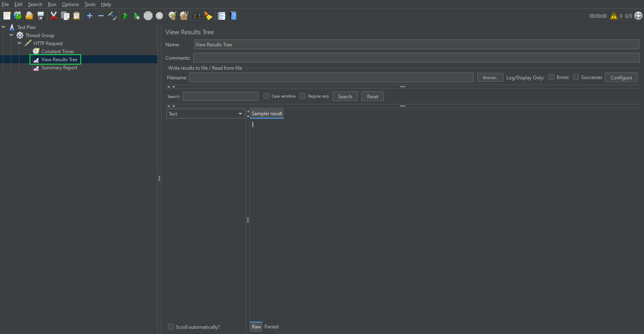Click the Paste clipboard icon
Viewport: 644px width, 334px height.
[x=76, y=16]
